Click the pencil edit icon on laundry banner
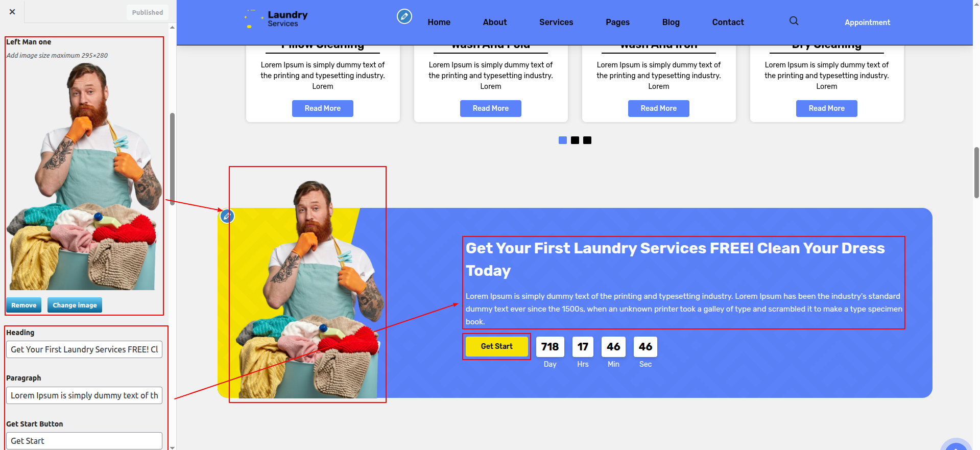Image resolution: width=980 pixels, height=450 pixels. pos(227,216)
